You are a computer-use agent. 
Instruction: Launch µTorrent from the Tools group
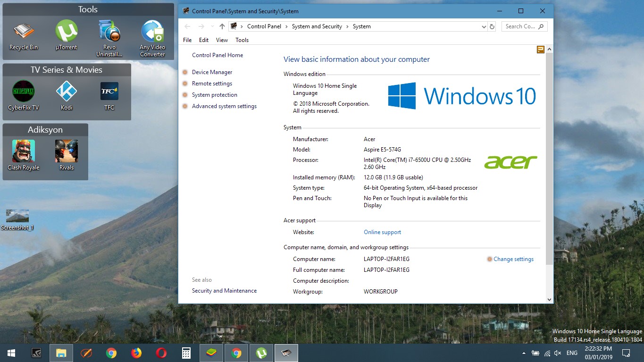(x=67, y=35)
